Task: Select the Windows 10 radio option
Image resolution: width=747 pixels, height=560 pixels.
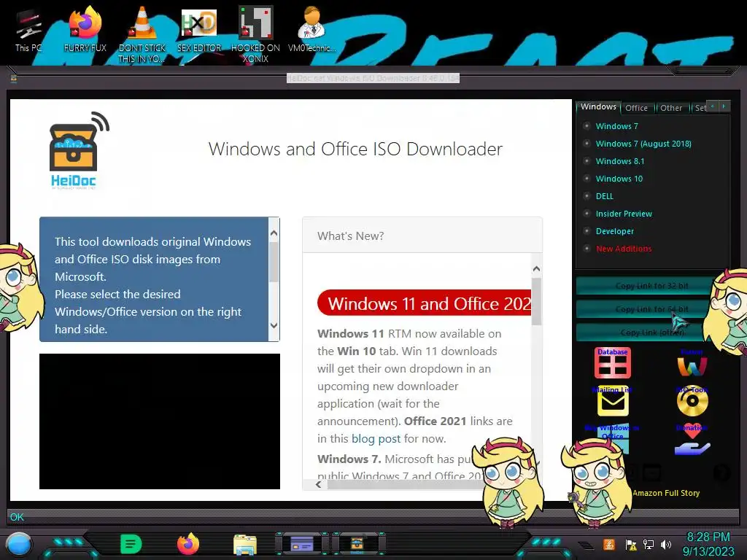Action: [613, 179]
